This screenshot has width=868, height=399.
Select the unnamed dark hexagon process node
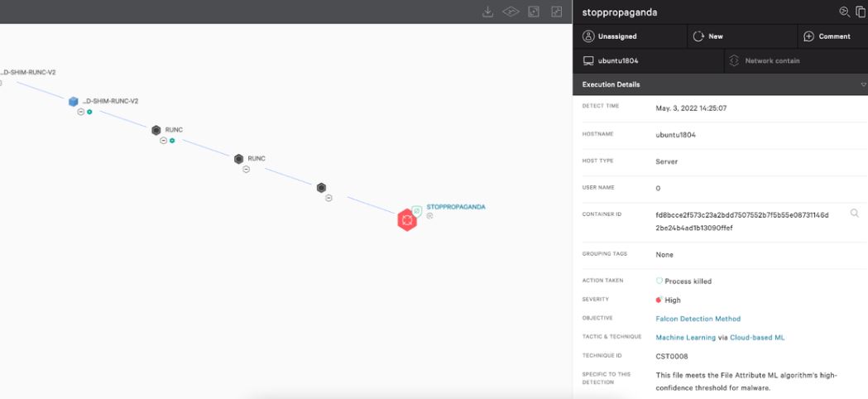tap(321, 188)
